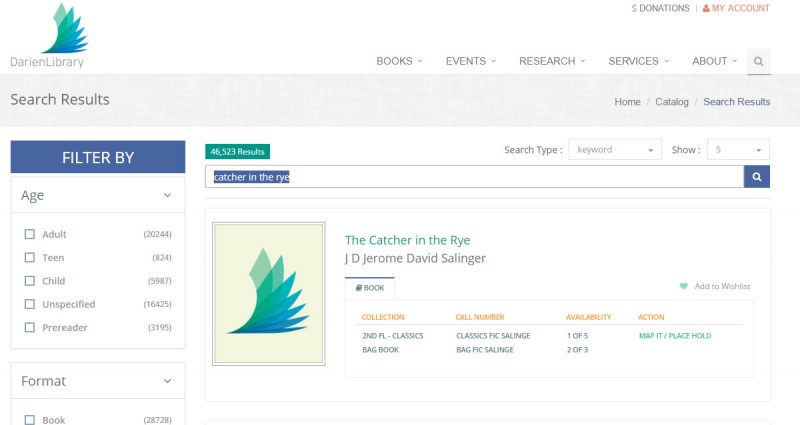Check the Adult age filter

(30, 234)
